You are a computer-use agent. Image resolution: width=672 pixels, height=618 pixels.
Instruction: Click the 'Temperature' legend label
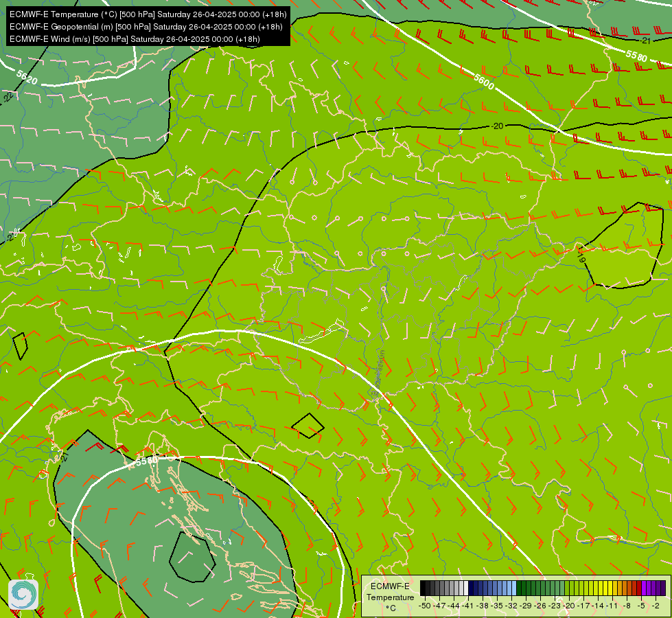point(390,597)
